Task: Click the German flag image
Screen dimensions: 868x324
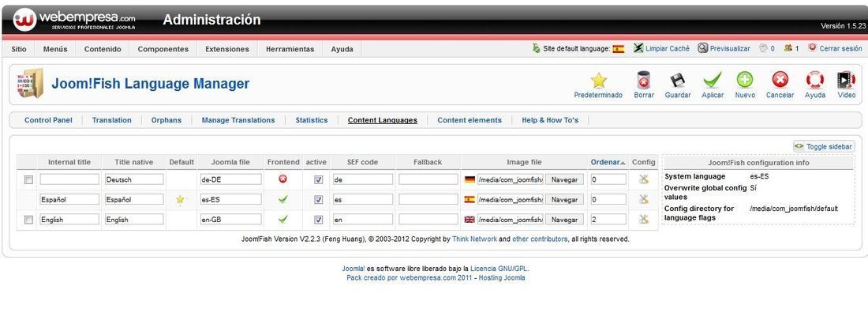Action: [470, 179]
